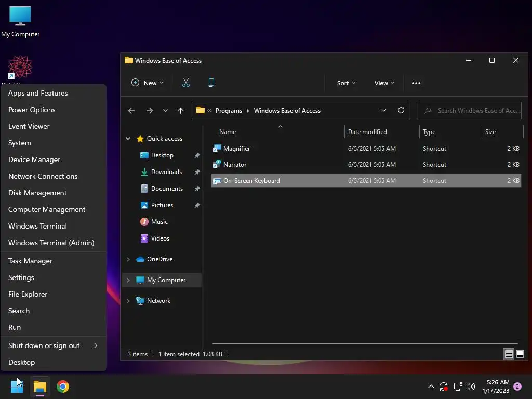532x399 pixels.
Task: Expand the Network tree node
Action: pos(128,301)
